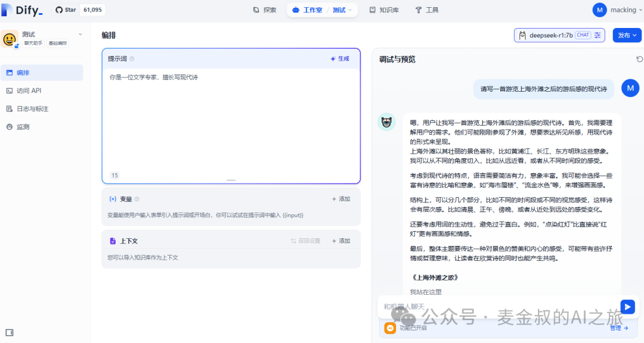The width and height of the screenshot is (644, 343).
Task: Collapse the left sidebar using bottom icon
Action: [x=10, y=332]
